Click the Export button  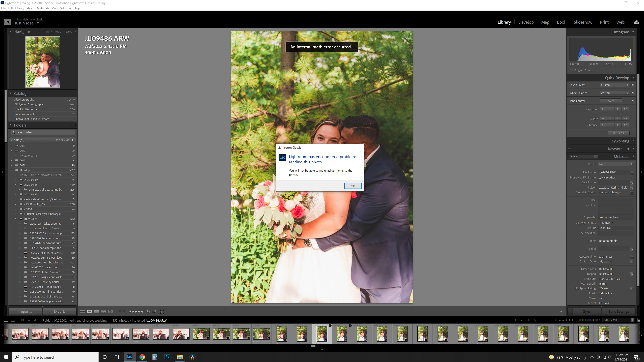(x=60, y=311)
